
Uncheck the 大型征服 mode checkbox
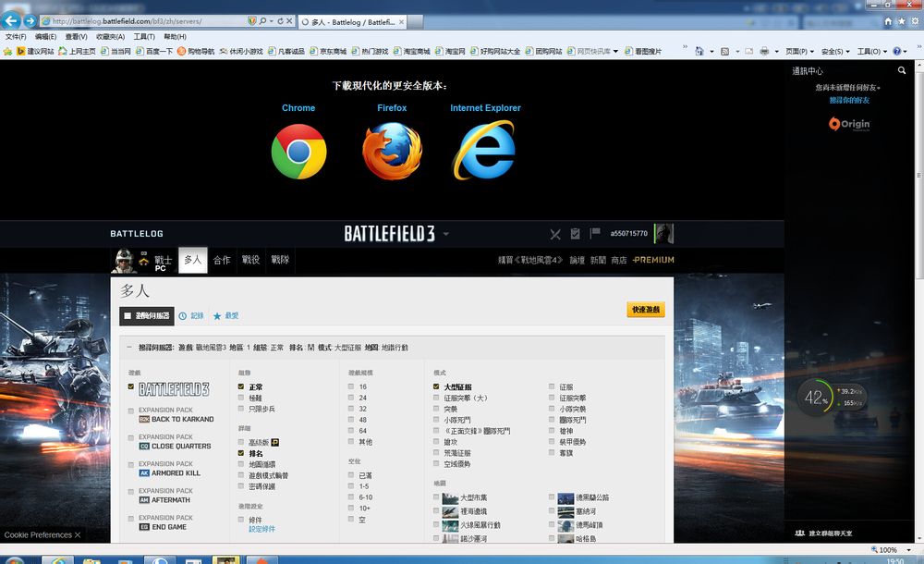436,387
